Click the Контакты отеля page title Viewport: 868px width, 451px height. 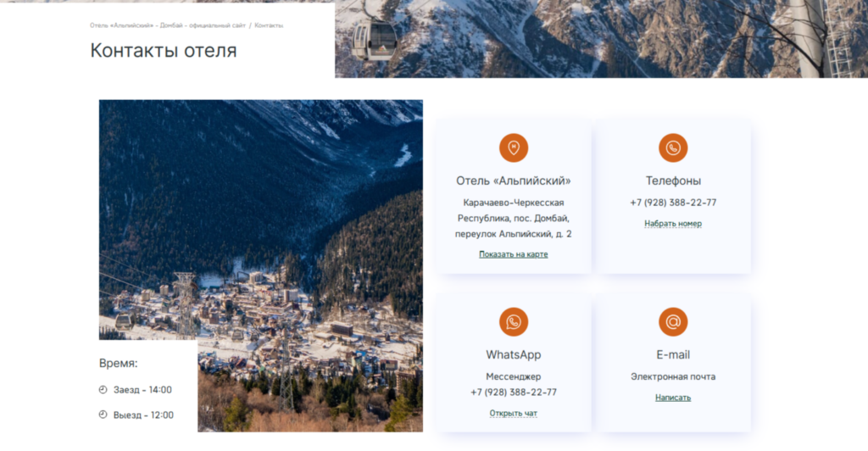[x=164, y=50]
